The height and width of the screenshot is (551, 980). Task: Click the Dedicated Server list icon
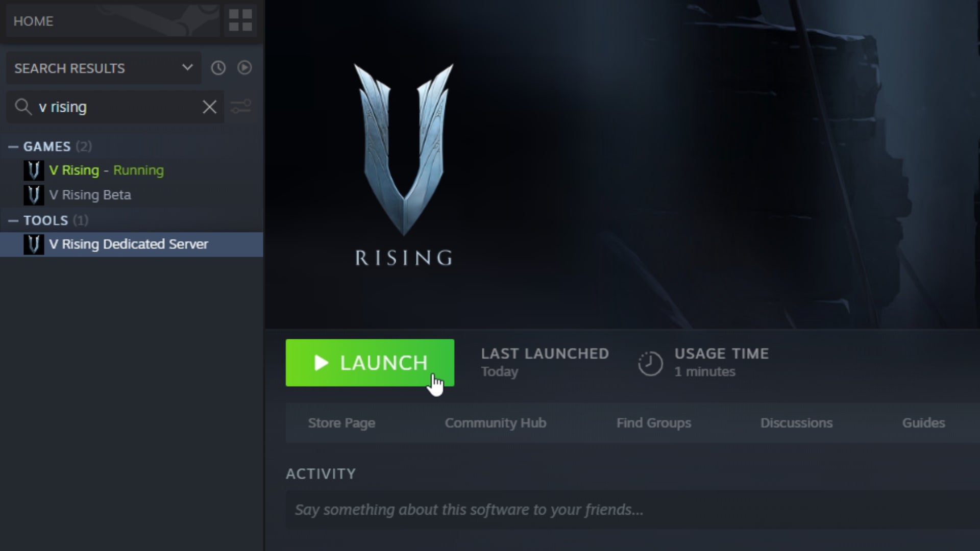[34, 244]
